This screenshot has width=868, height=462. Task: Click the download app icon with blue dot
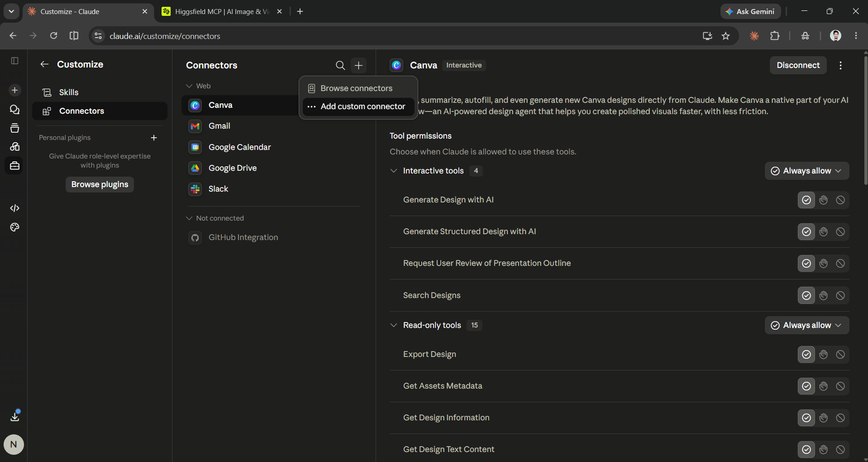(x=14, y=416)
